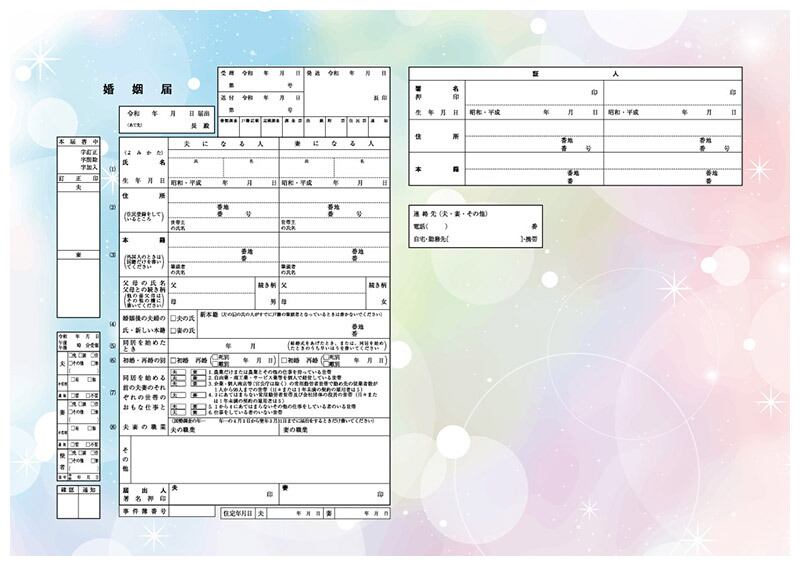Tick 初婚 checkbox in husband's column
Image resolution: width=800 pixels, height=566 pixels.
[174, 359]
